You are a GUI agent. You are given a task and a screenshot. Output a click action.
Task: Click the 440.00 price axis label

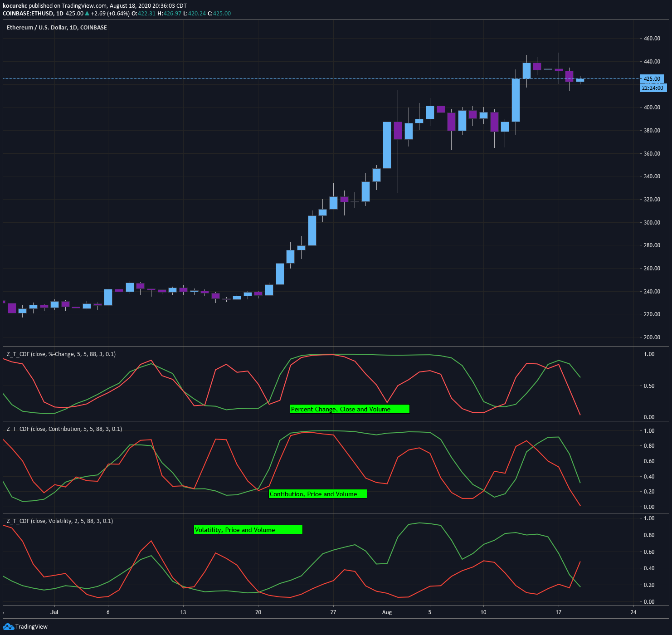tap(652, 62)
